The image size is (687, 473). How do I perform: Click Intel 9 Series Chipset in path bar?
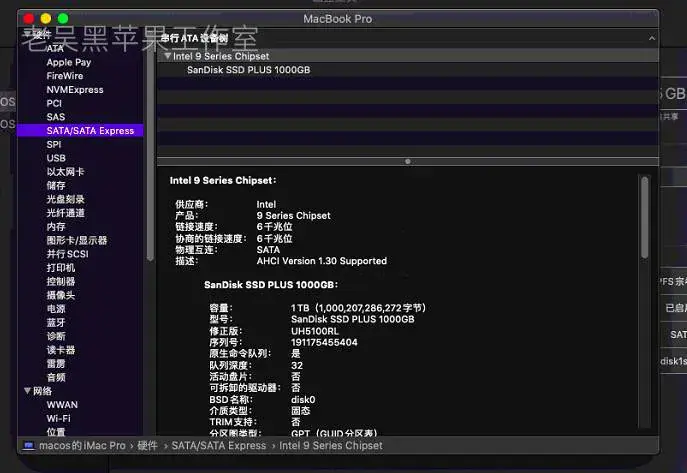pyautogui.click(x=330, y=445)
